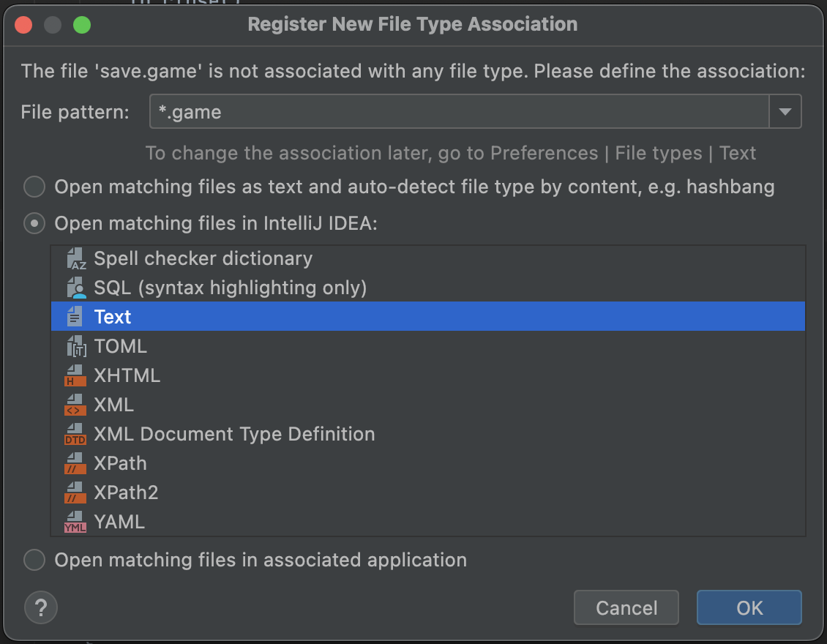Click the XHTML file type icon
827x644 pixels.
point(76,376)
